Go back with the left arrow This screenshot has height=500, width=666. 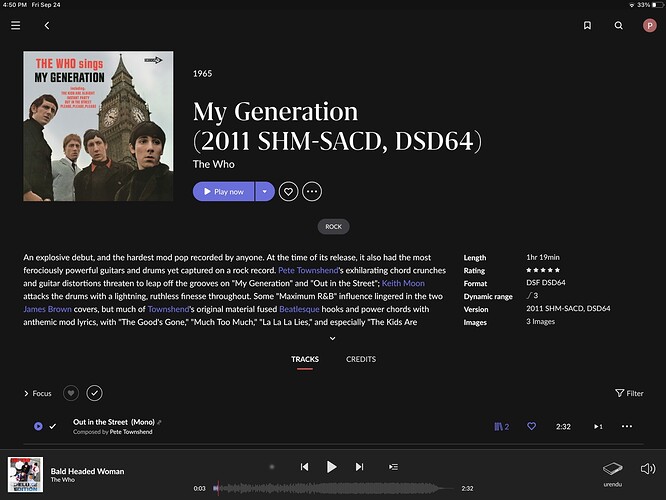click(x=47, y=25)
